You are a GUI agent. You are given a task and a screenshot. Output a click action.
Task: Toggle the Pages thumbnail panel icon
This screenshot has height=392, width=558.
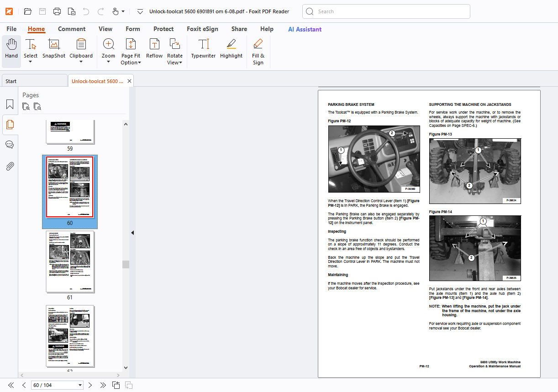(10, 124)
